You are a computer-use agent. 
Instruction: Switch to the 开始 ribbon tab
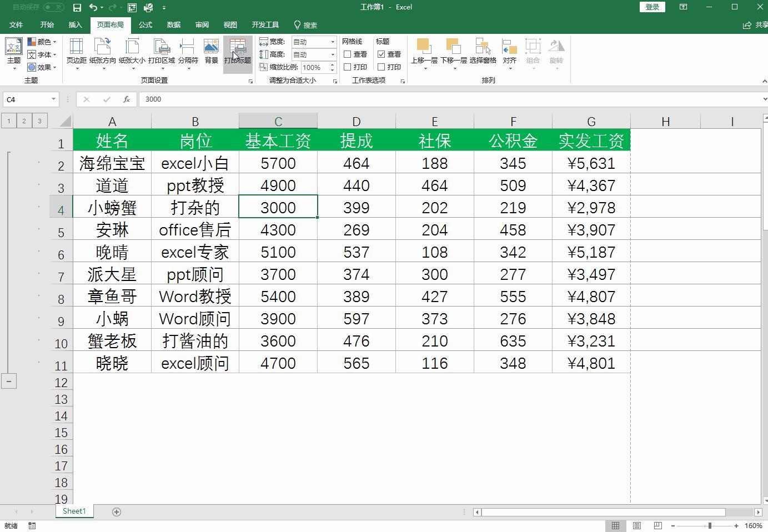point(47,24)
